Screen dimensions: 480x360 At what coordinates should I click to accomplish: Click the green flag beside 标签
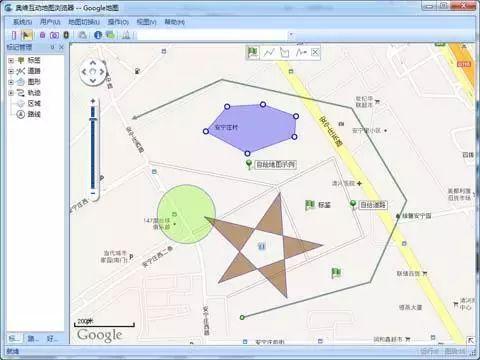(x=310, y=205)
